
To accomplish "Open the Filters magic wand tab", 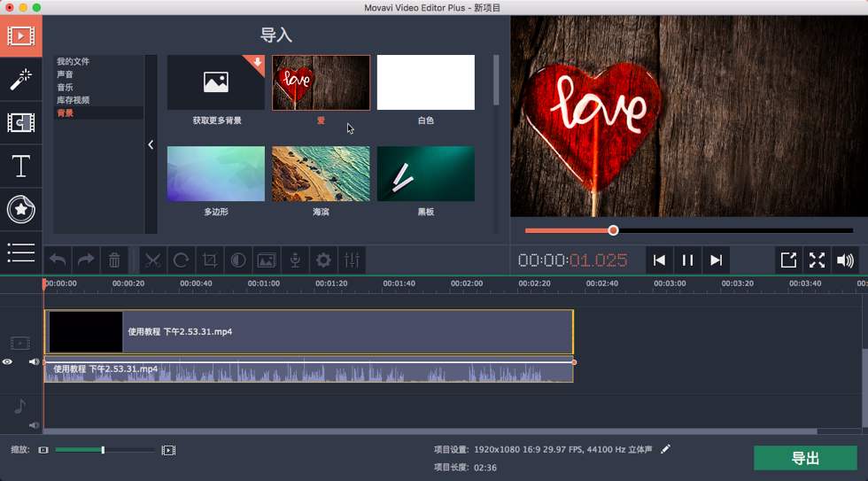I will tap(21, 79).
